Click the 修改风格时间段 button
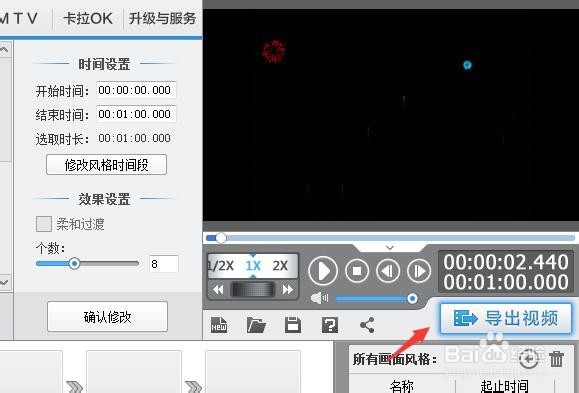Viewport: 579px width, 393px height. [106, 165]
